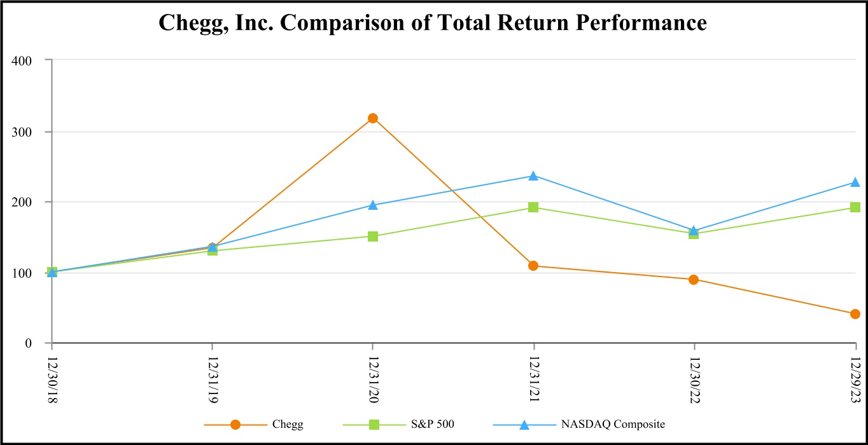The height and width of the screenshot is (445, 868).
Task: Click the 400 y-axis value label
Action: [x=22, y=60]
